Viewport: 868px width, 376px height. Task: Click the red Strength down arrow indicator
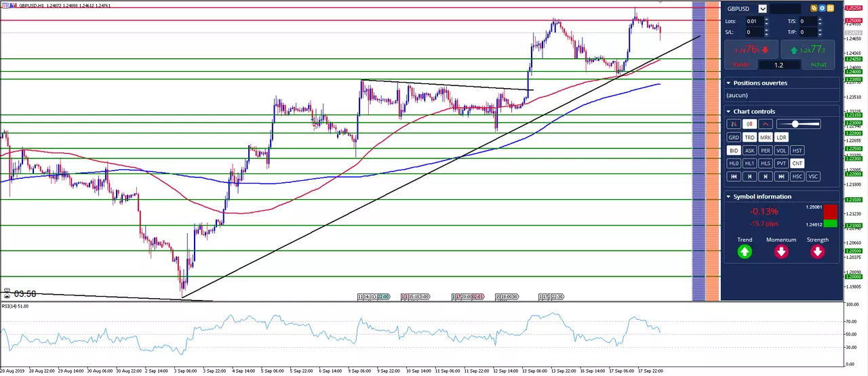coord(818,252)
